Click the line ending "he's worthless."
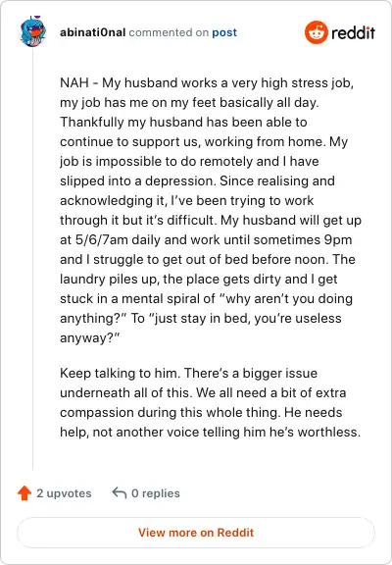 pyautogui.click(x=211, y=432)
